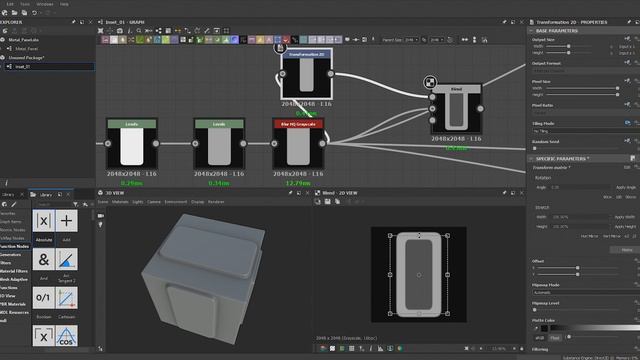Open the Mipmap Mode dropdown showing Automatic

[586, 292]
